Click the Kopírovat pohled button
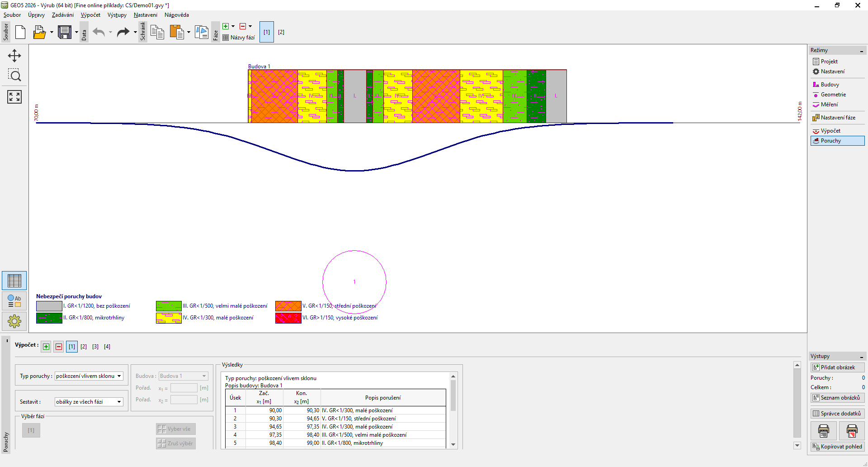868x467 pixels. 837,447
